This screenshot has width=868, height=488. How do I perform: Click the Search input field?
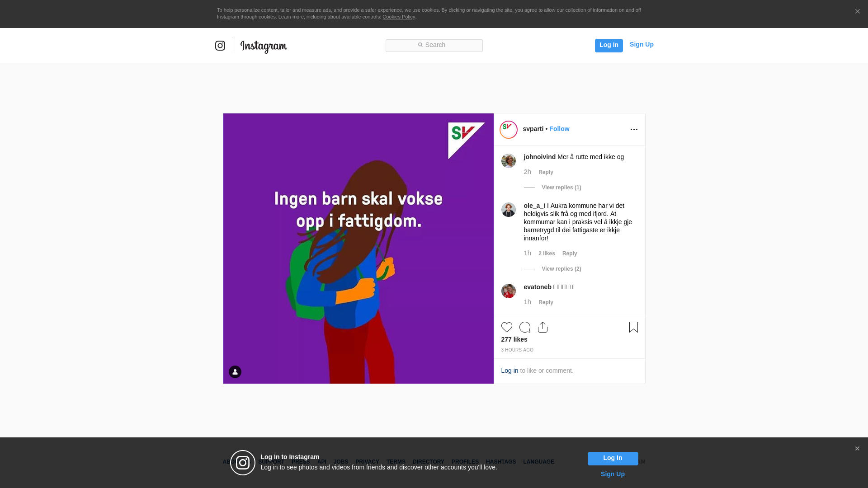434,45
